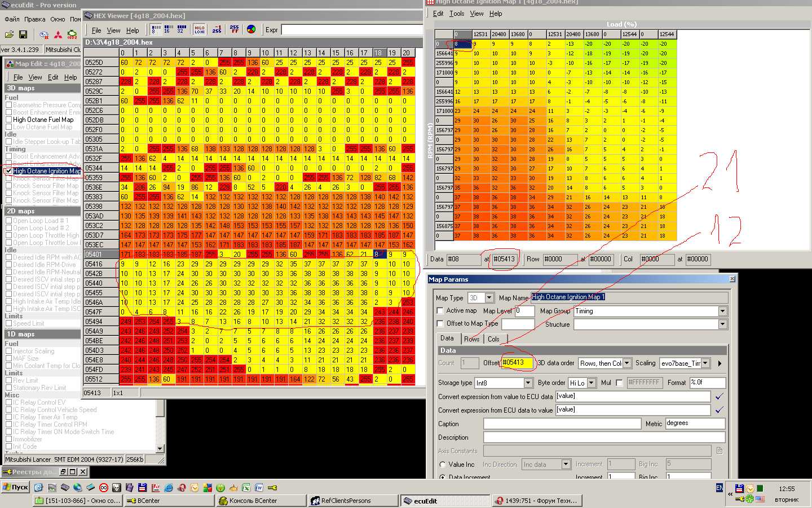Click scroll down arrow of map list
This screenshot has height=508, width=812.
[x=160, y=449]
